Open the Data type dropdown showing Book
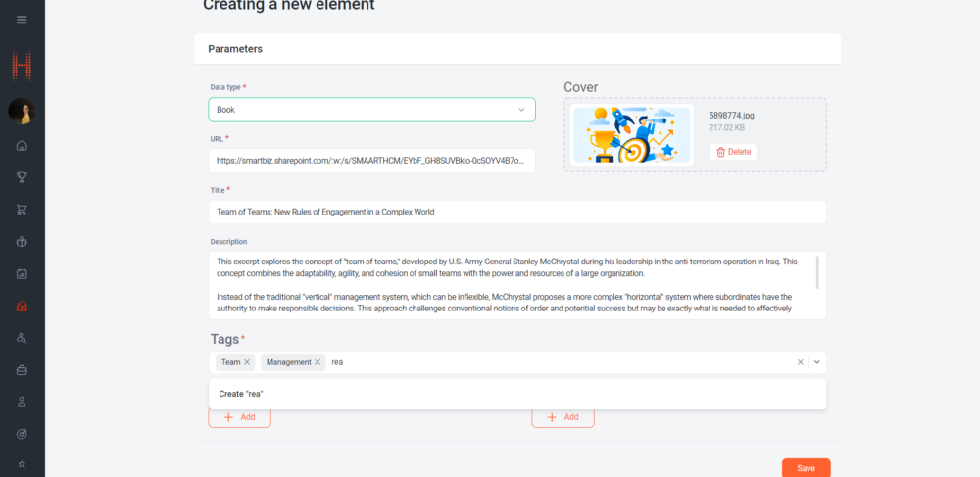980x477 pixels. coord(371,110)
